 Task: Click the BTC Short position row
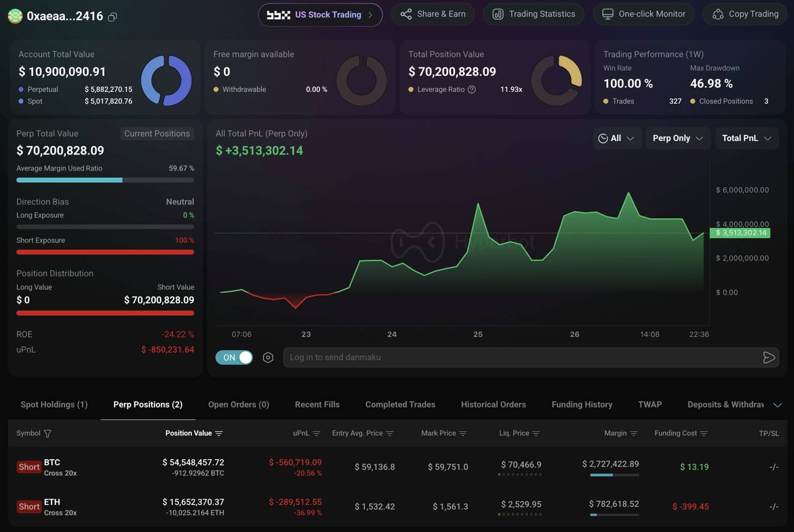point(397,467)
